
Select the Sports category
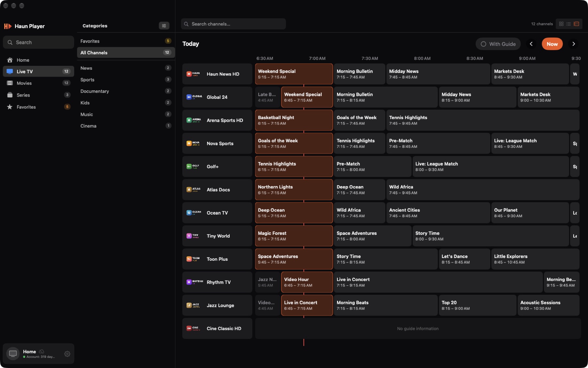126,80
